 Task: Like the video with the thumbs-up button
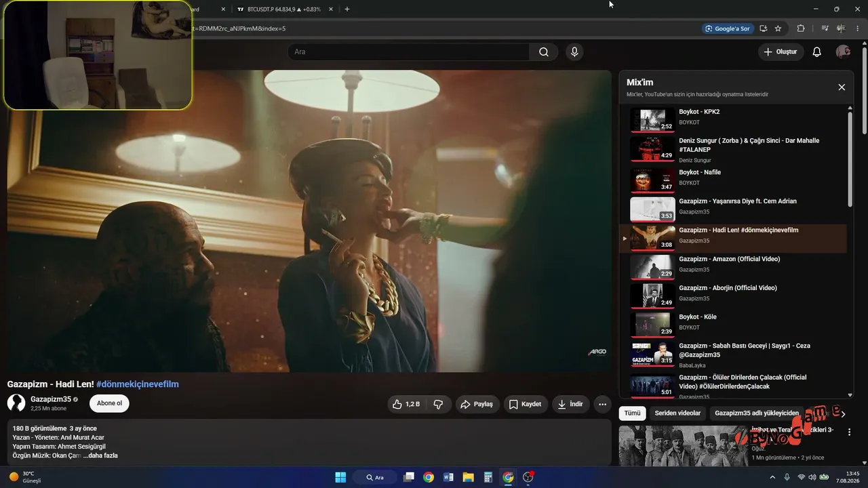(406, 404)
